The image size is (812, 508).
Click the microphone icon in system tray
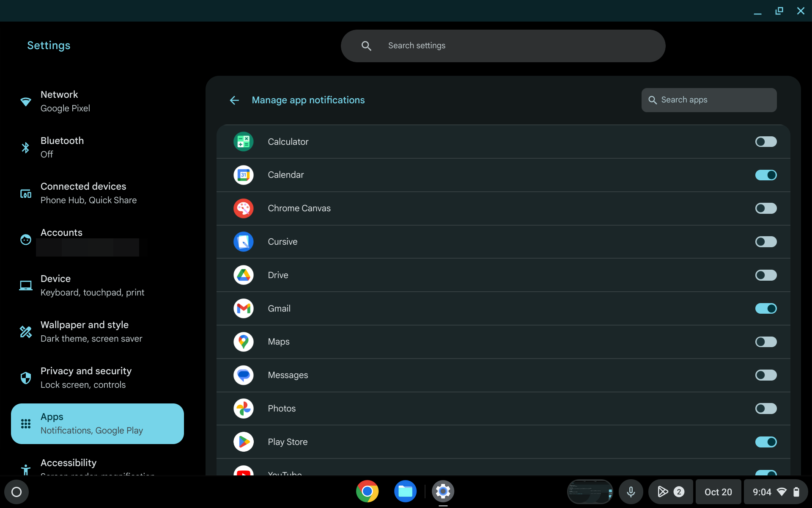(630, 491)
